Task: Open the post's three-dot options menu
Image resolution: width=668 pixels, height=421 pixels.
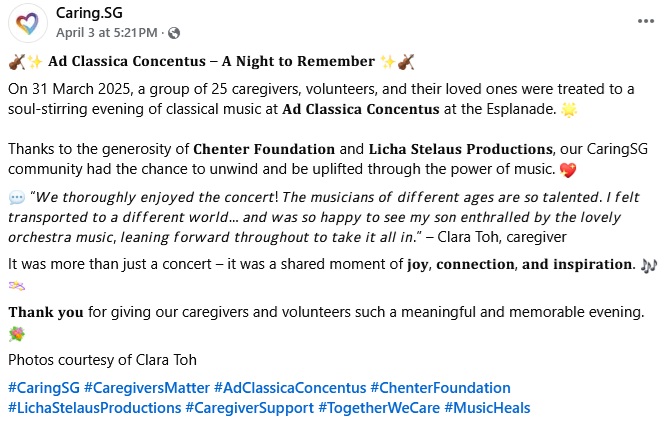Action: pos(646,21)
